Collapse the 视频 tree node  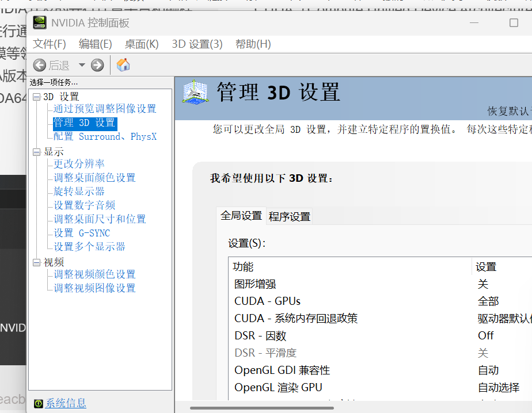pyautogui.click(x=37, y=263)
